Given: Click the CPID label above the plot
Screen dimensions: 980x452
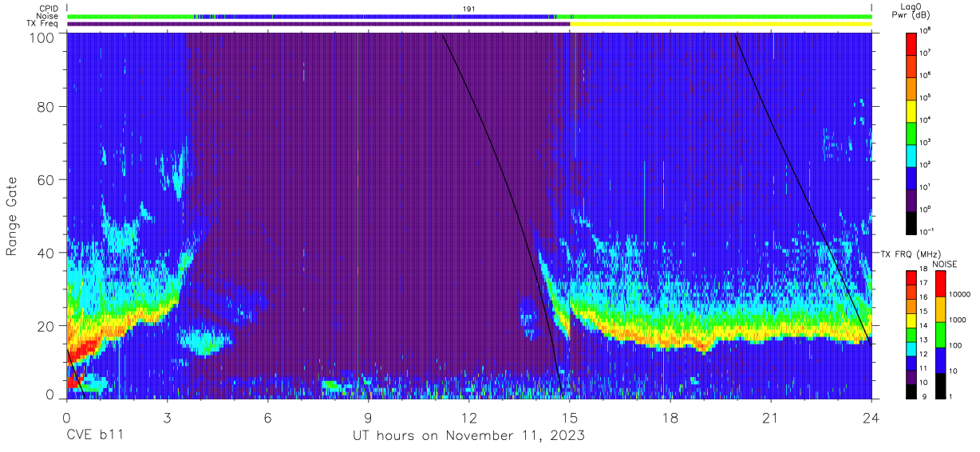Looking at the screenshot, I should (x=48, y=8).
